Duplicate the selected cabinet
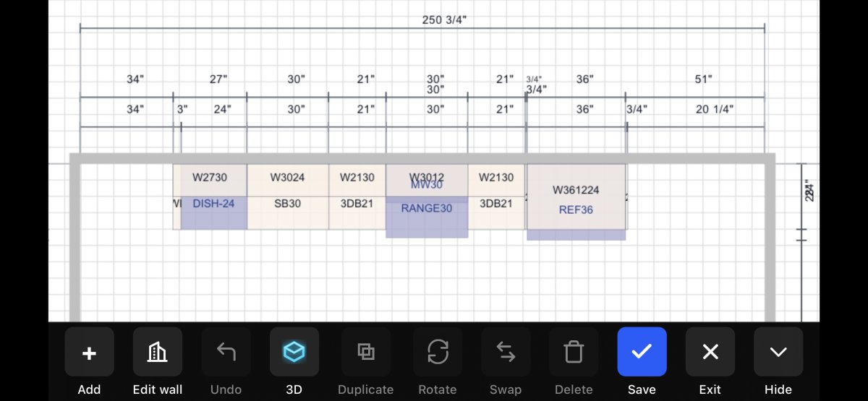 pos(365,352)
